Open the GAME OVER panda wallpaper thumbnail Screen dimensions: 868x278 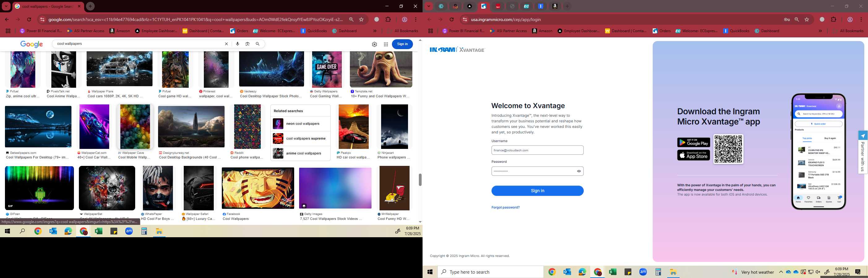tap(327, 69)
